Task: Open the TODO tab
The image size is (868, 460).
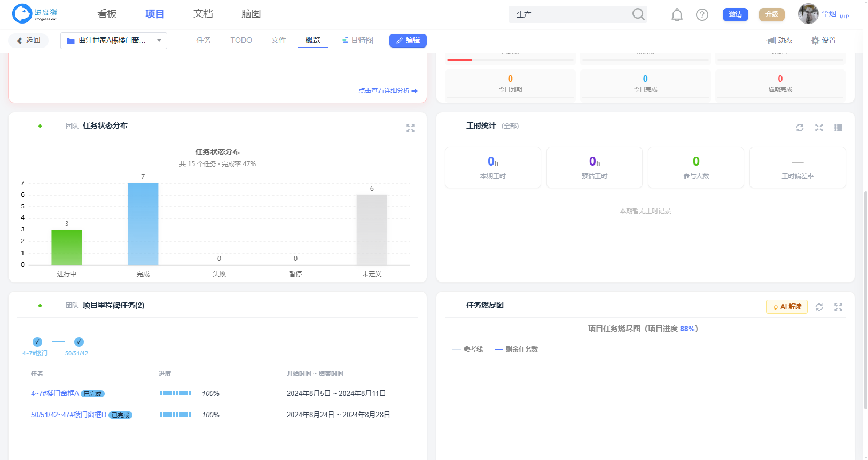Action: pyautogui.click(x=241, y=40)
